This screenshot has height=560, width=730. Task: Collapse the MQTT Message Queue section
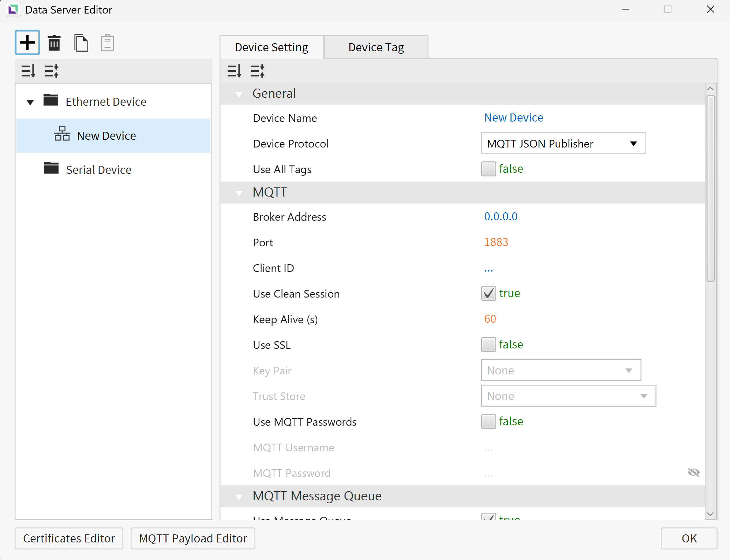coord(239,497)
